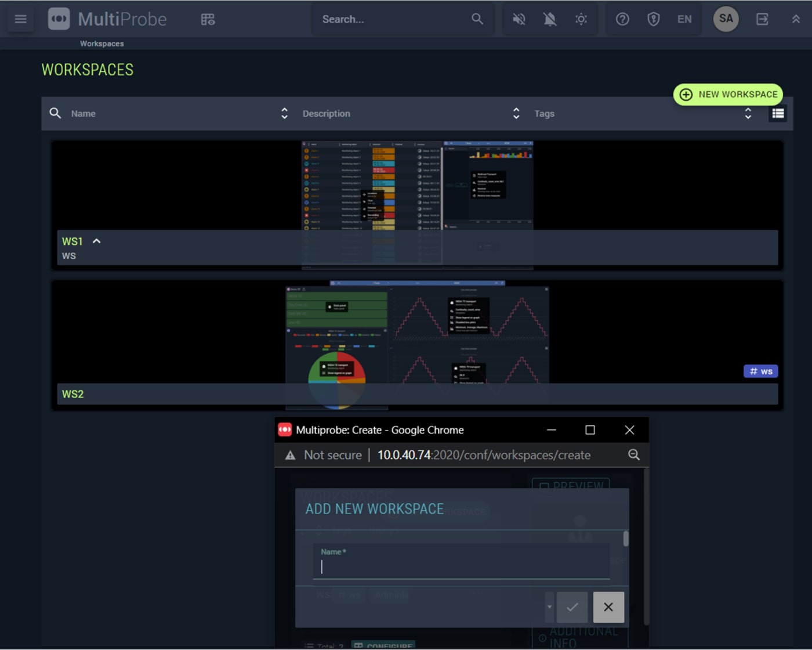
Task: Click Tags column header text
Action: pos(544,114)
